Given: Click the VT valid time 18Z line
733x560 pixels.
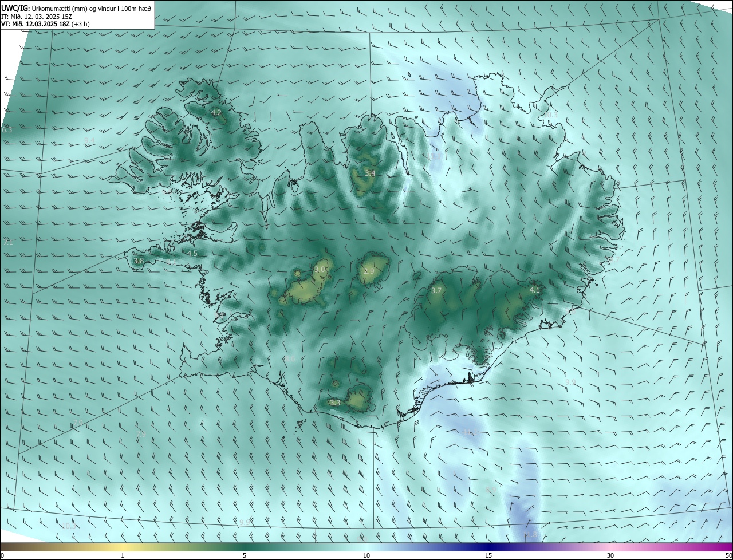Looking at the screenshot, I should 45,24.
